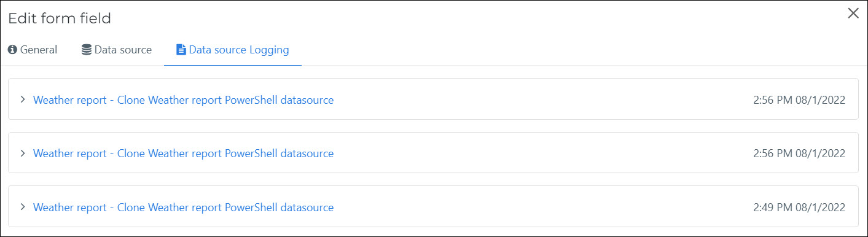Open the Data source tab

pos(117,50)
